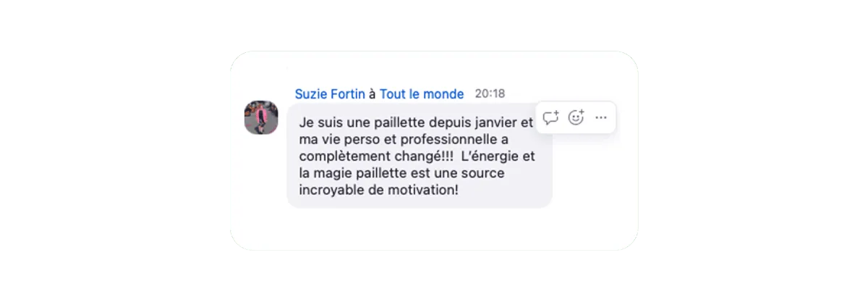Add an emoji reaction to the message
Image resolution: width=868 pixels, height=292 pixels.
click(576, 118)
